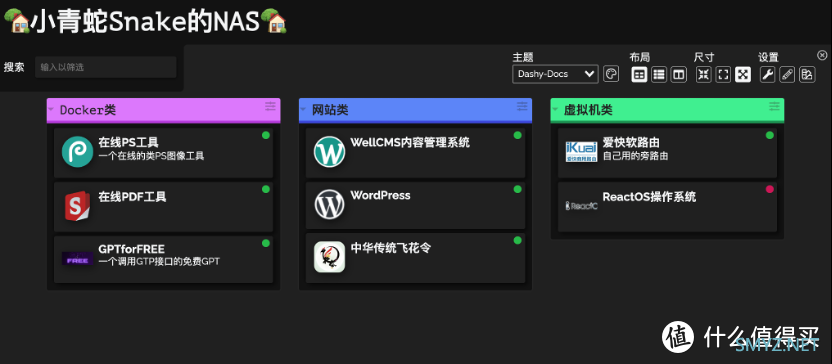Click the 主题 theme label
Image resolution: width=832 pixels, height=364 pixels.
coord(523,57)
